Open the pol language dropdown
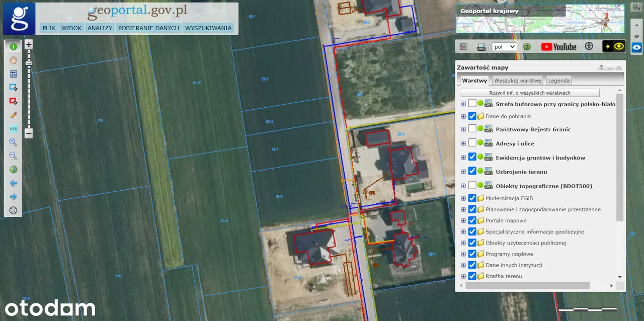644x321 pixels. click(x=504, y=47)
